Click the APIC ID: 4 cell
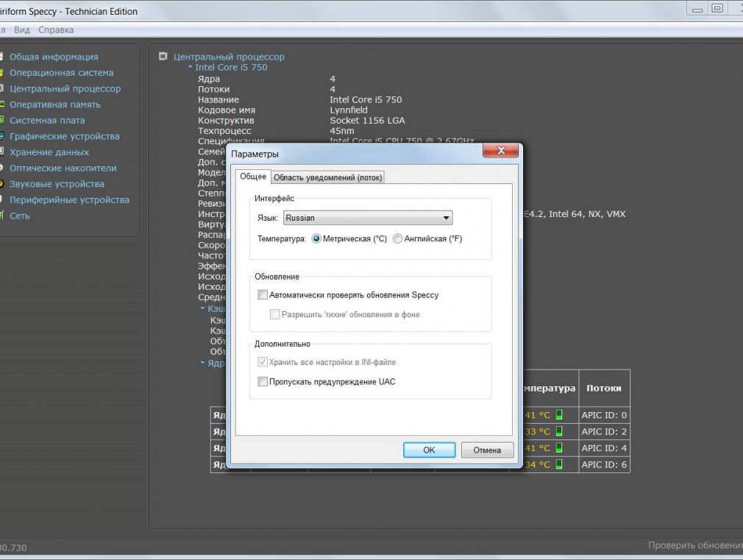Viewport: 743px width, 560px height. pyautogui.click(x=604, y=448)
